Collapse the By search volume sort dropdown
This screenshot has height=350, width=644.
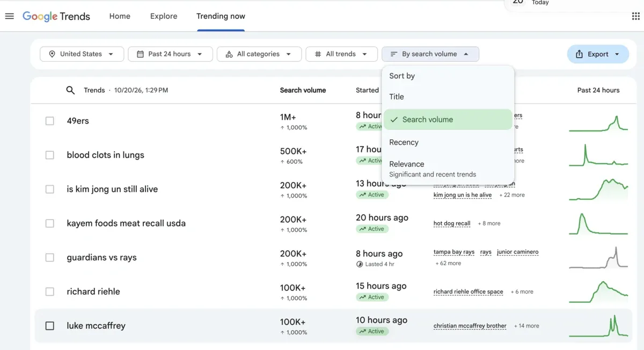coord(430,54)
